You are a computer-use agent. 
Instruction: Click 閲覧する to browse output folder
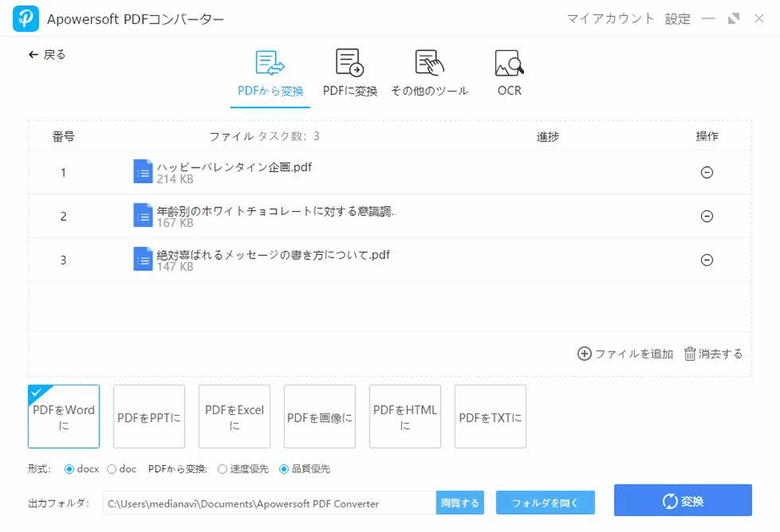point(460,502)
